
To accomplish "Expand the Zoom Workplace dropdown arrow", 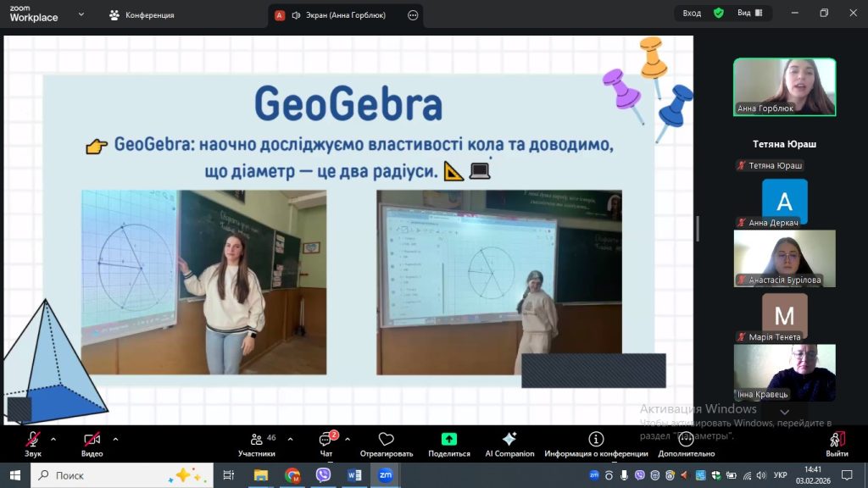I will point(81,14).
